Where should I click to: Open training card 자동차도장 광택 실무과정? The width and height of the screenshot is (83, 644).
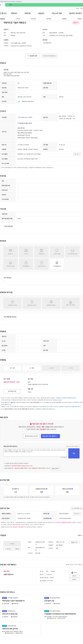click(10, 629)
